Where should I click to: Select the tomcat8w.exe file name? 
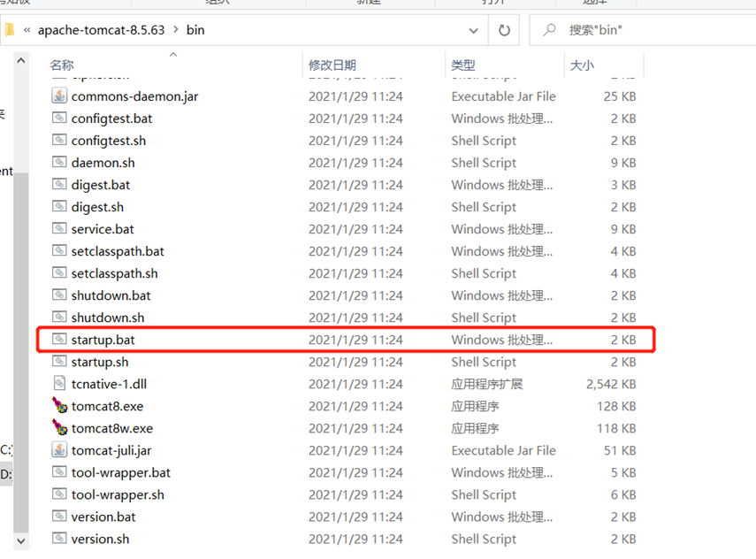point(112,428)
